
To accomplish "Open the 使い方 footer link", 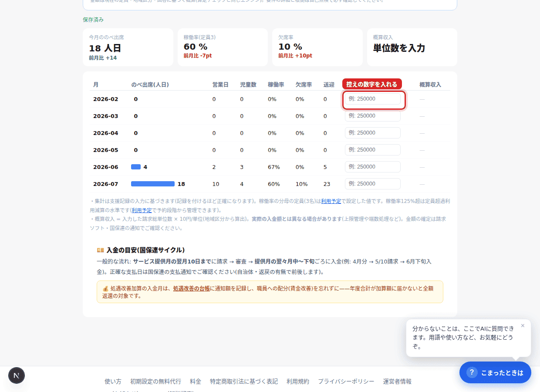I will 113,382.
